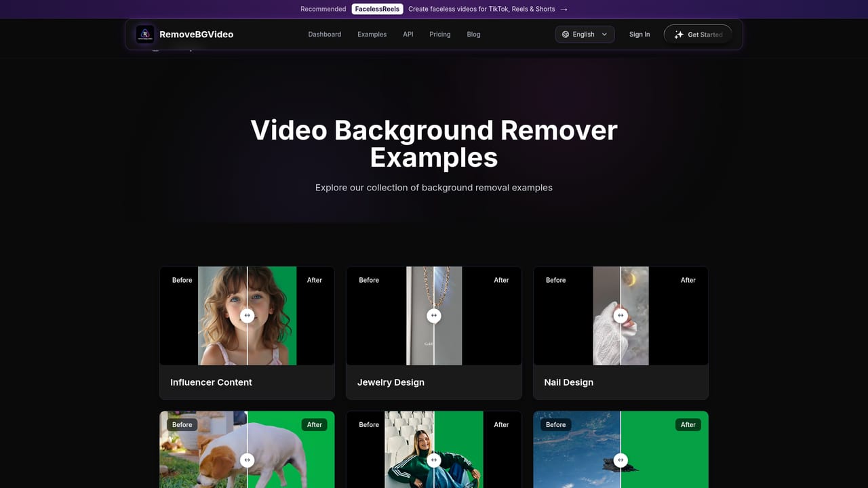Click slider handle on Nail Design comparison

(620, 316)
